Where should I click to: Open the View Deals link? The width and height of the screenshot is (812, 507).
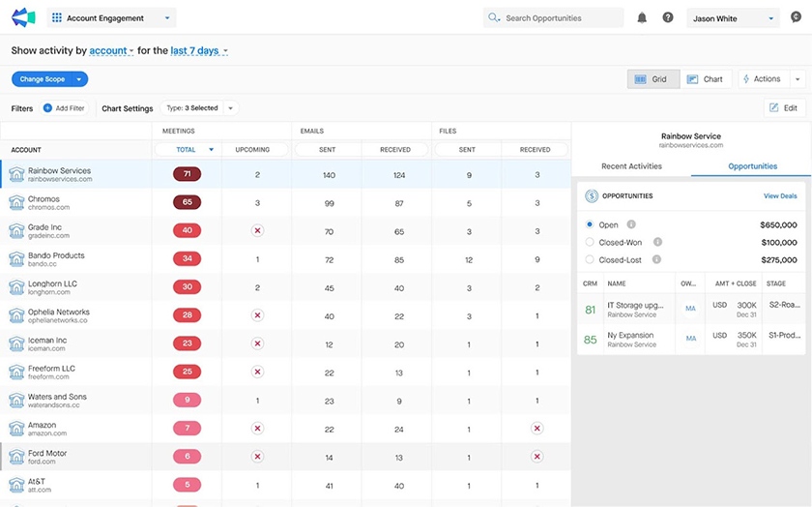click(x=780, y=196)
